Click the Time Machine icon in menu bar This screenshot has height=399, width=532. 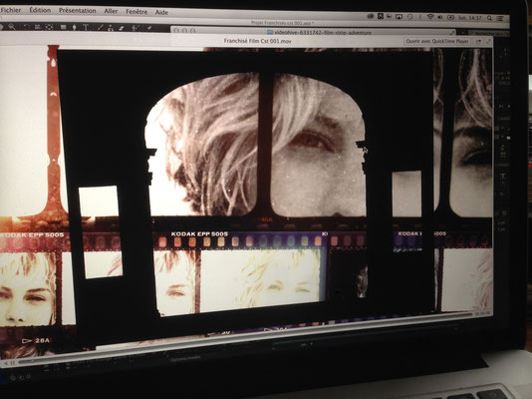409,17
